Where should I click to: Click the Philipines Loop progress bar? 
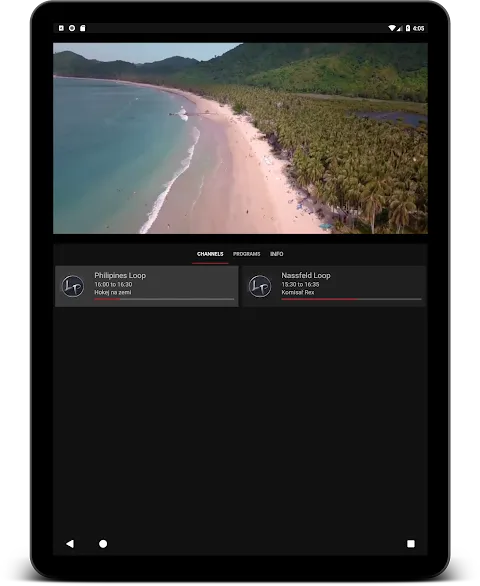pos(164,299)
